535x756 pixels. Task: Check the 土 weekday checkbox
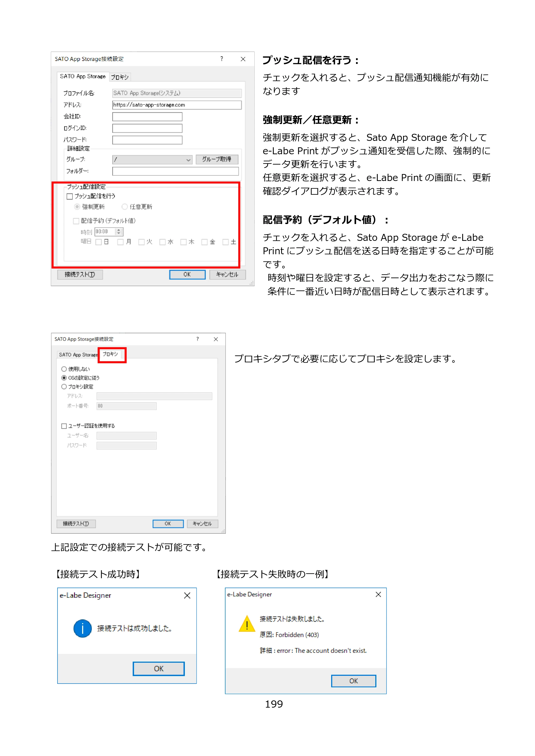click(x=225, y=242)
